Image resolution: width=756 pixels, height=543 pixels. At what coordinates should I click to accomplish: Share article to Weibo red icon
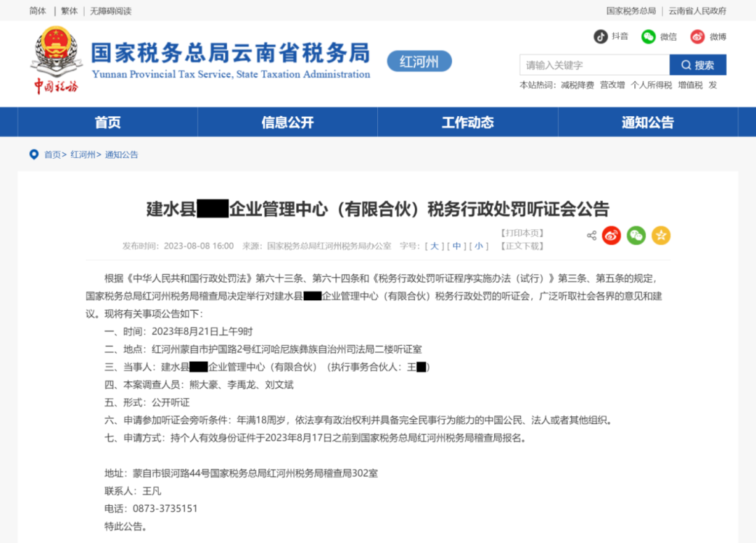(x=612, y=236)
